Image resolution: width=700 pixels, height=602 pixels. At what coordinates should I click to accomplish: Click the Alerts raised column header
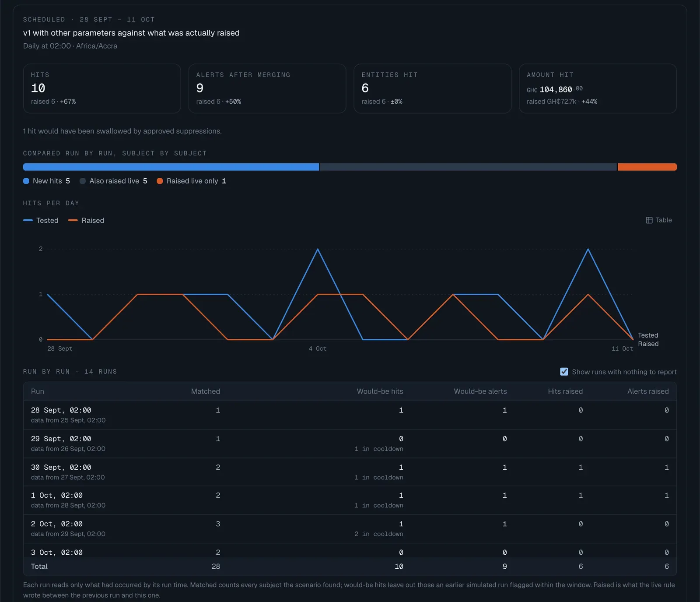point(648,391)
